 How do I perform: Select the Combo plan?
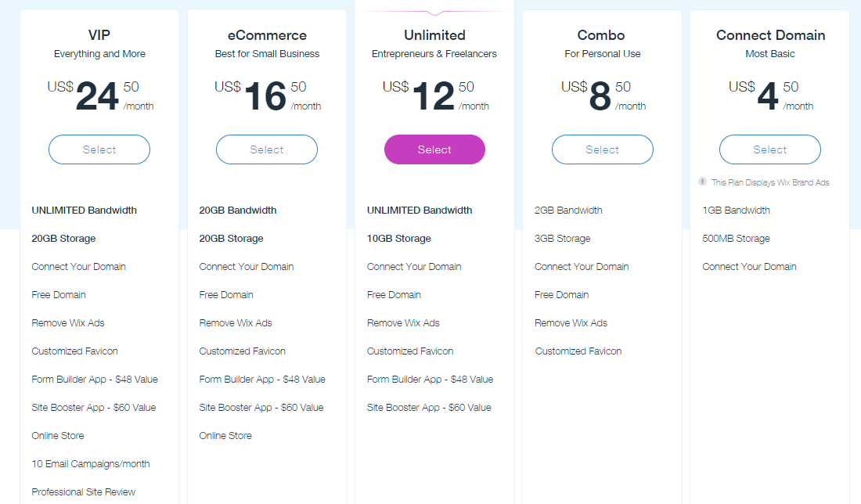[x=602, y=149]
